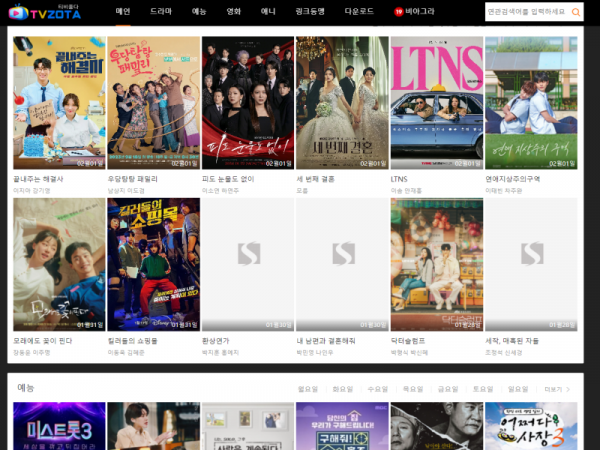Click the red 19 badge icon
The height and width of the screenshot is (450, 600).
(x=398, y=12)
